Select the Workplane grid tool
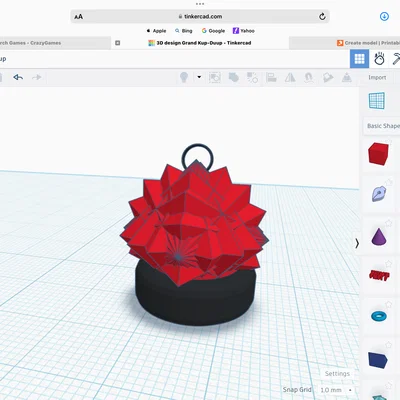This screenshot has width=400, height=400. [377, 101]
